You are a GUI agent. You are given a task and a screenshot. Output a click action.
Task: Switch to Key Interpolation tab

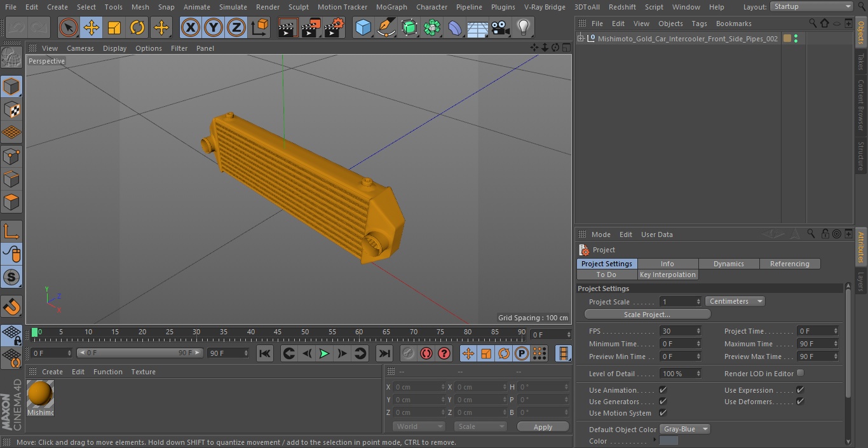667,275
